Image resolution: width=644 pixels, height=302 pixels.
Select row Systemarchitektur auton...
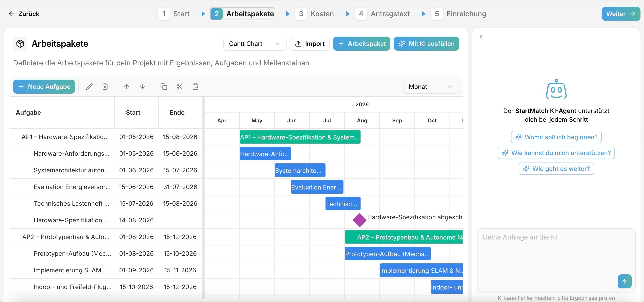[x=106, y=170]
